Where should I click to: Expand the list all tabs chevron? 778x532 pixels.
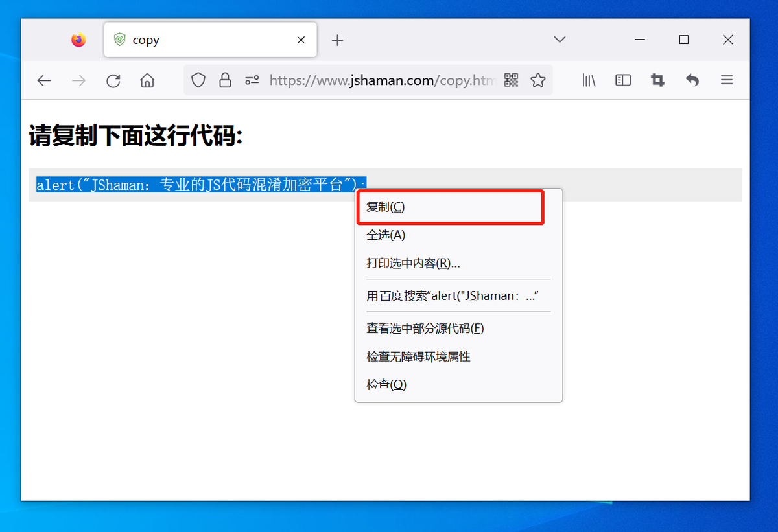pos(560,40)
